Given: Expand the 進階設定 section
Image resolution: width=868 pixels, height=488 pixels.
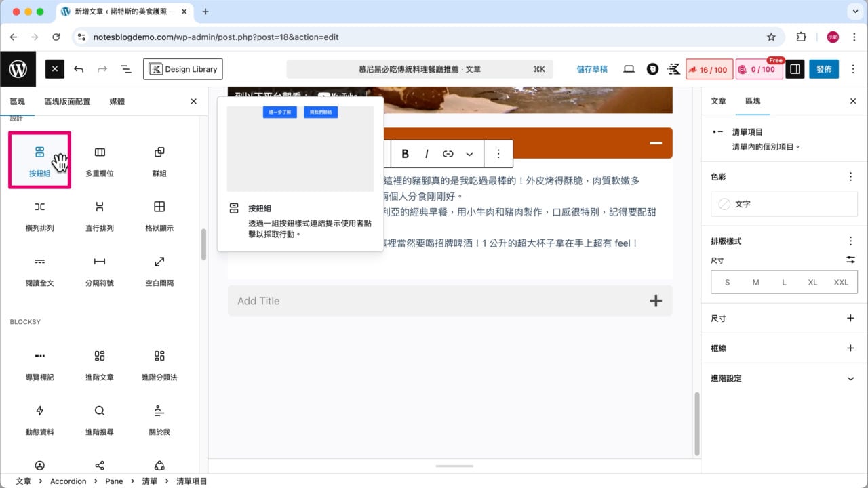Looking at the screenshot, I should click(784, 378).
